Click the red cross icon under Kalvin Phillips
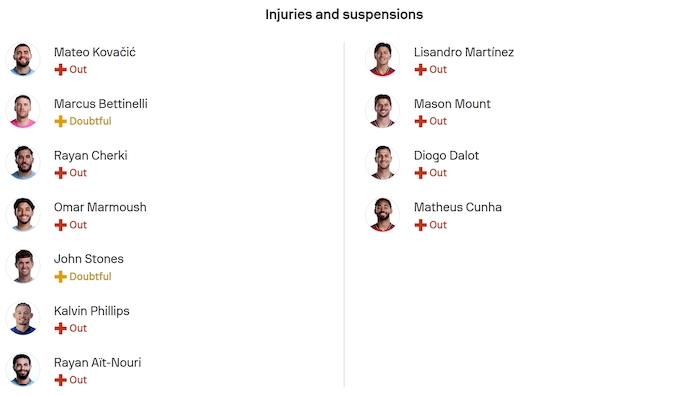 60,328
